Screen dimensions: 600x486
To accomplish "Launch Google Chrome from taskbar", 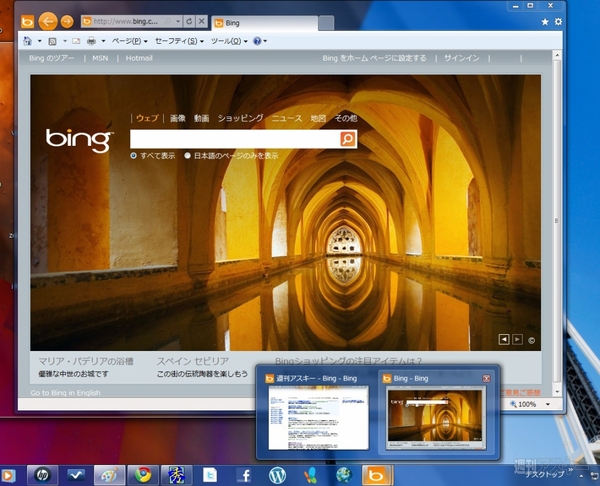I will point(143,475).
